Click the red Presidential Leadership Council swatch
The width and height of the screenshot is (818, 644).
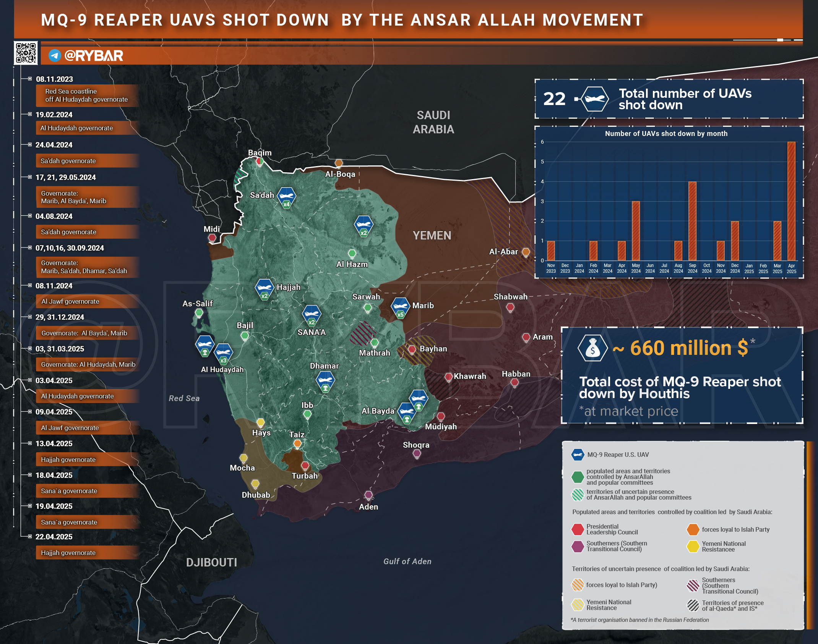pyautogui.click(x=578, y=529)
